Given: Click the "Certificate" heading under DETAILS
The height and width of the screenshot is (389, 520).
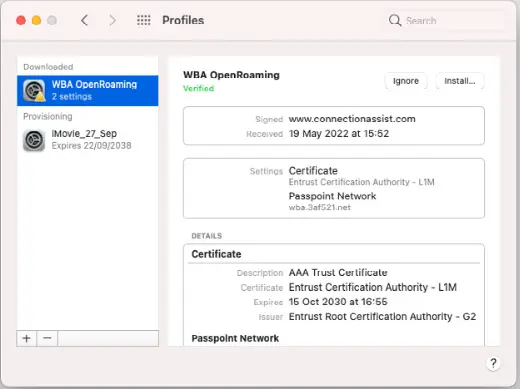Looking at the screenshot, I should 216,254.
